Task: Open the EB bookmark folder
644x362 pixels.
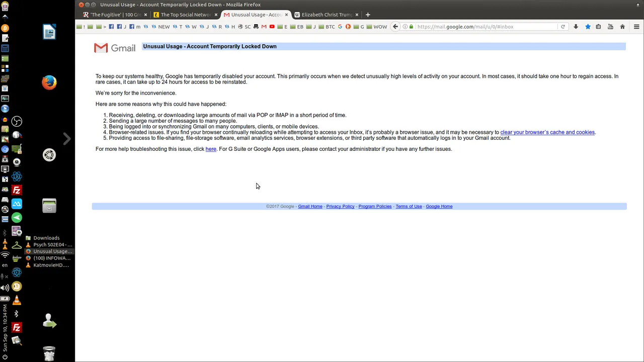Action: (x=297, y=27)
